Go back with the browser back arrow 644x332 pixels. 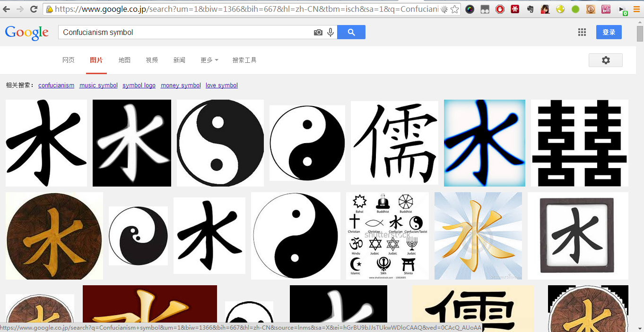pyautogui.click(x=7, y=9)
